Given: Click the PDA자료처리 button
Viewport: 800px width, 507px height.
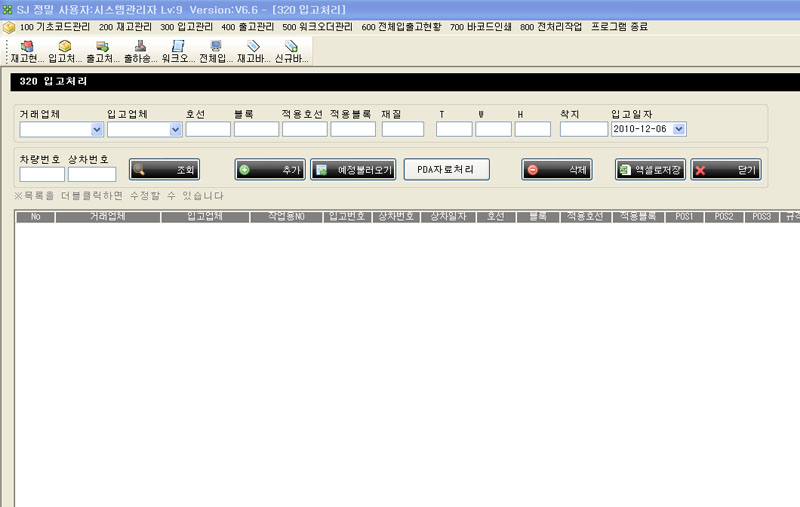Looking at the screenshot, I should point(446,170).
